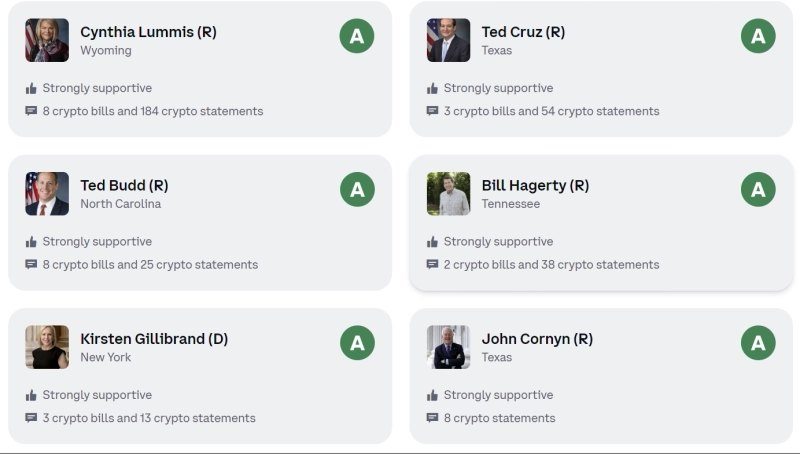Click "2 crypto bills and 38 crypto statements" text
800x454 pixels.
pyautogui.click(x=551, y=265)
